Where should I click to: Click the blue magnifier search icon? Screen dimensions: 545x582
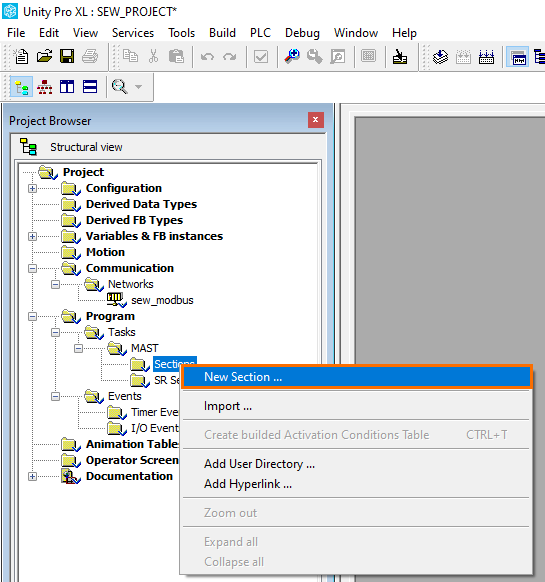point(292,56)
